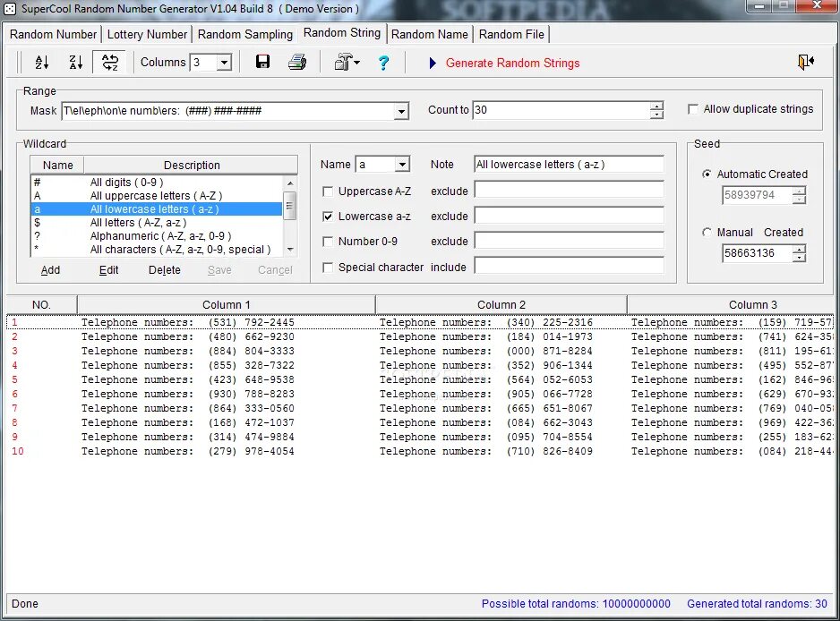Screen dimensions: 840x621
Task: Check the Number 0-9 option
Action: click(328, 242)
